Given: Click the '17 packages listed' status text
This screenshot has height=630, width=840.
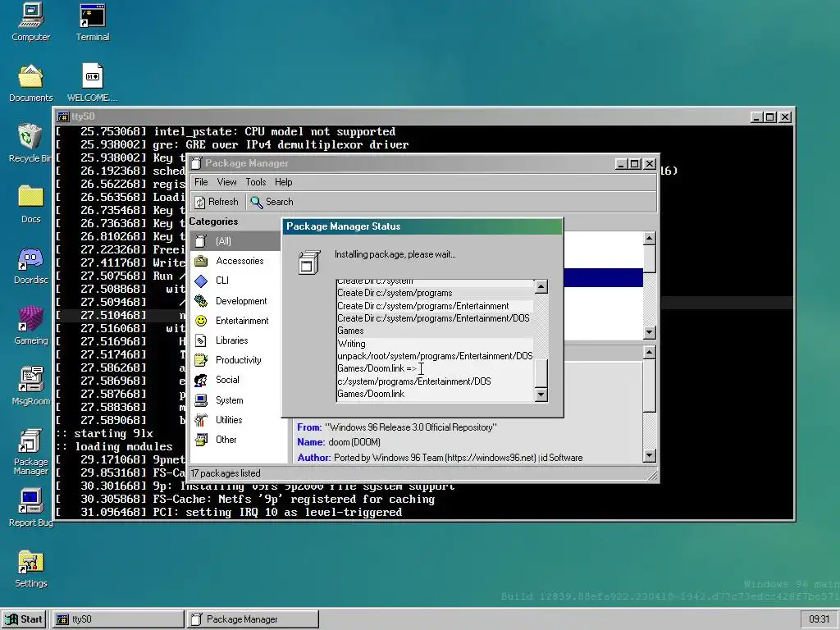Looking at the screenshot, I should point(226,473).
